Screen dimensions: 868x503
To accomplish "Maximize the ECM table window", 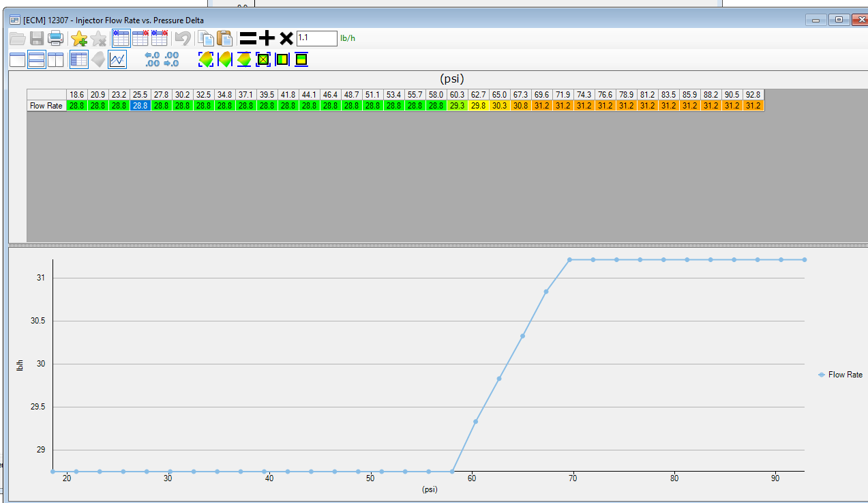I will (x=839, y=20).
